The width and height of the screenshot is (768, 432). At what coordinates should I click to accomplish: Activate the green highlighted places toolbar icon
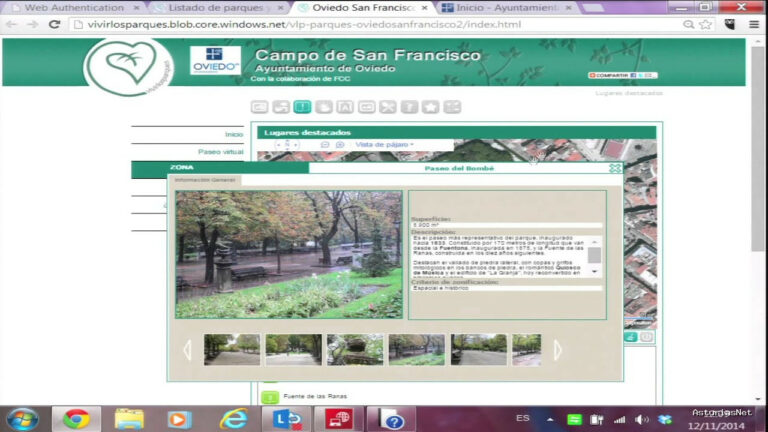pyautogui.click(x=302, y=107)
